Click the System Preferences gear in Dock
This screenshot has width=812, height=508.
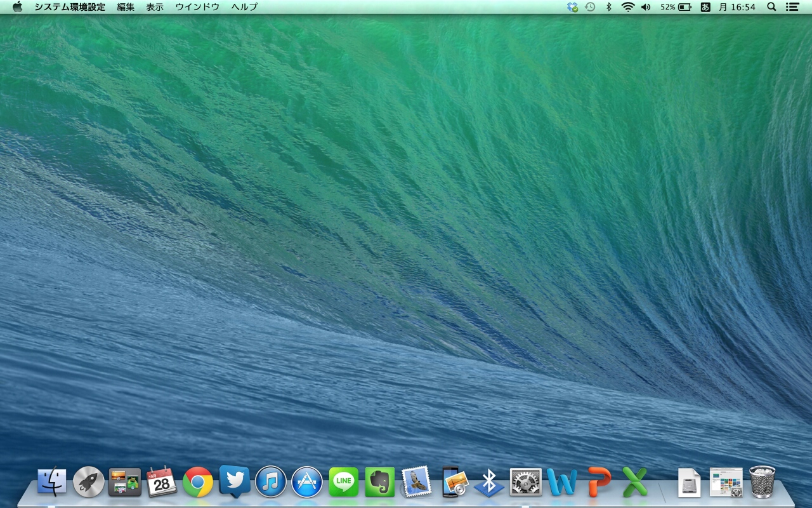[x=526, y=483]
